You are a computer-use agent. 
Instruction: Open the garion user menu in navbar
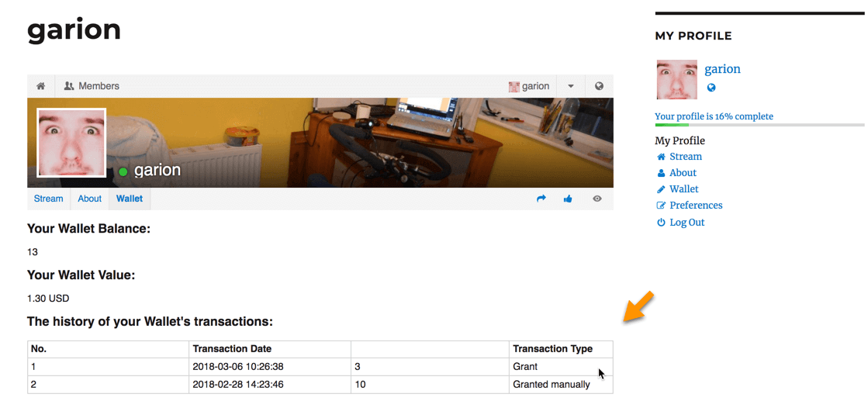529,86
